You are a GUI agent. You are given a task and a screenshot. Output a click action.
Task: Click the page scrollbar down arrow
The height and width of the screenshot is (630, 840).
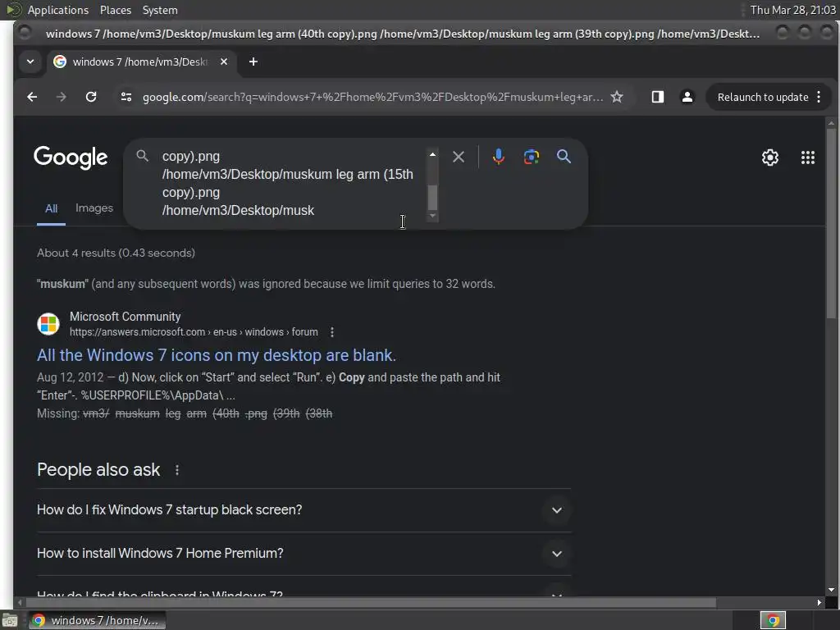831,590
